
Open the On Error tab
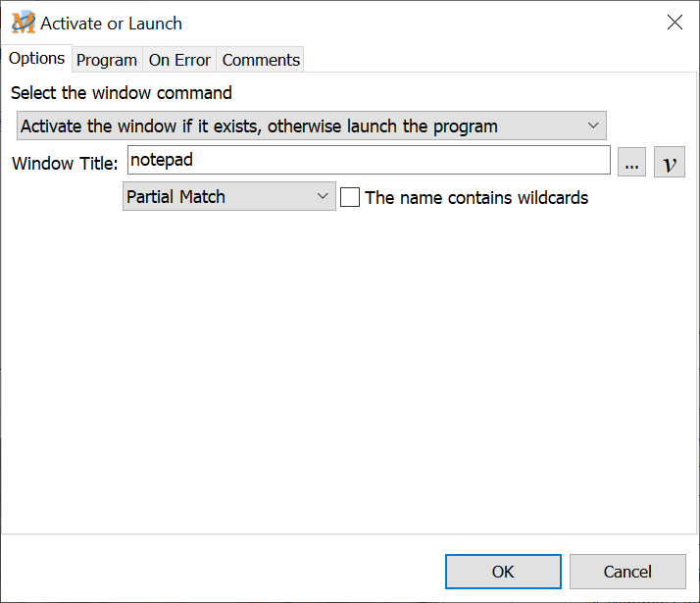tap(179, 60)
